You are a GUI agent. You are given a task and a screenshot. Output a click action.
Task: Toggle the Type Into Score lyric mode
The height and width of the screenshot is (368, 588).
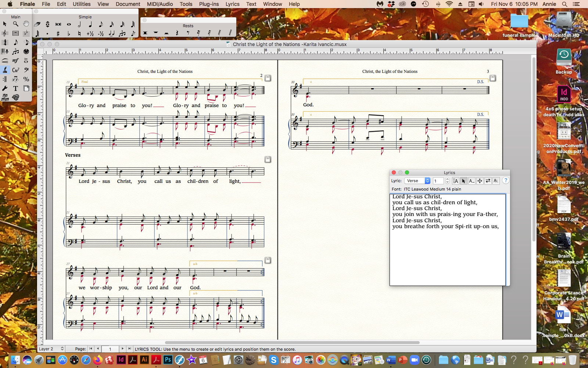coord(455,181)
